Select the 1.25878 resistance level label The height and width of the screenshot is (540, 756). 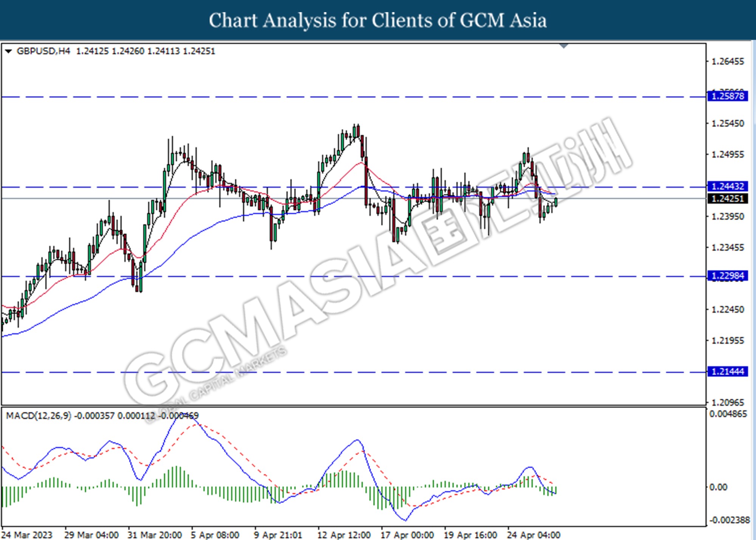click(x=727, y=96)
